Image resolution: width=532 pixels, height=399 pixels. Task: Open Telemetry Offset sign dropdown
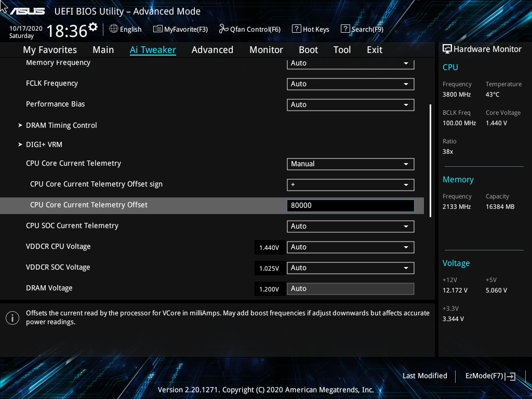pos(351,184)
